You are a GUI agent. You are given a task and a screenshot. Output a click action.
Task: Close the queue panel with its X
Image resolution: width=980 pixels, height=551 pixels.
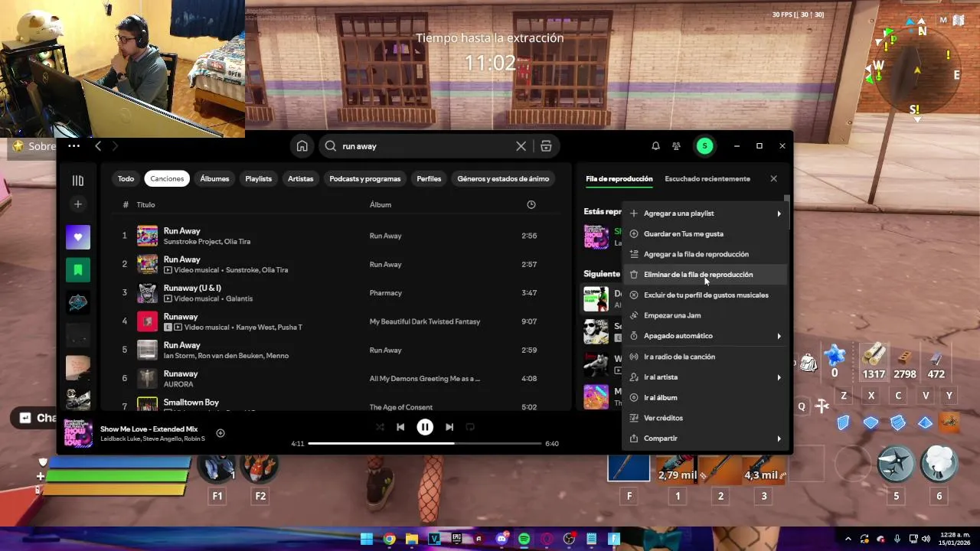coord(773,178)
